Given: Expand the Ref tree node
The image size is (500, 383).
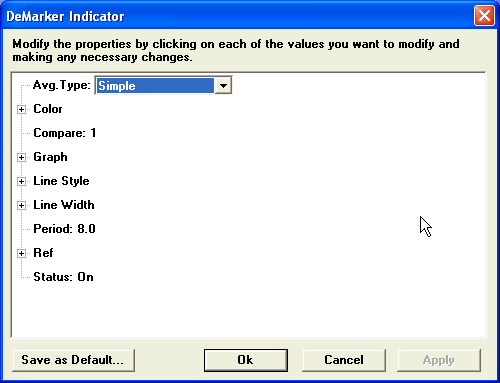Looking at the screenshot, I should coord(21,253).
